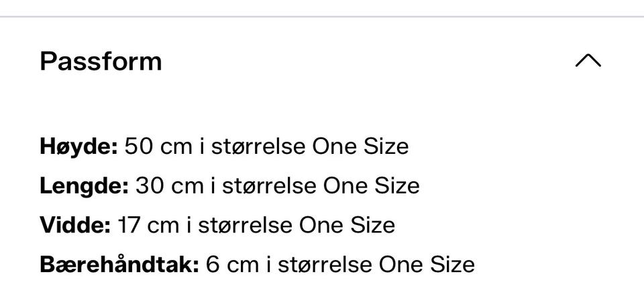
Task: Click the Passform section heading
Action: (x=101, y=61)
